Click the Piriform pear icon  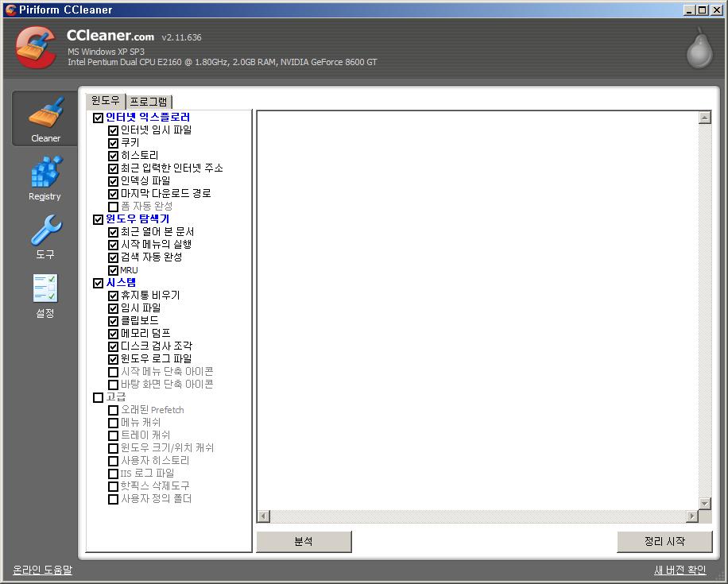[699, 48]
